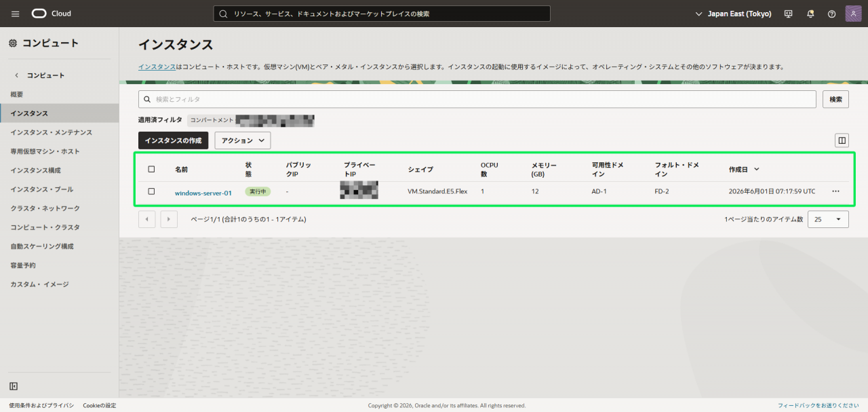Follow the インスタンス link in the description
868x412 pixels.
[x=157, y=67]
